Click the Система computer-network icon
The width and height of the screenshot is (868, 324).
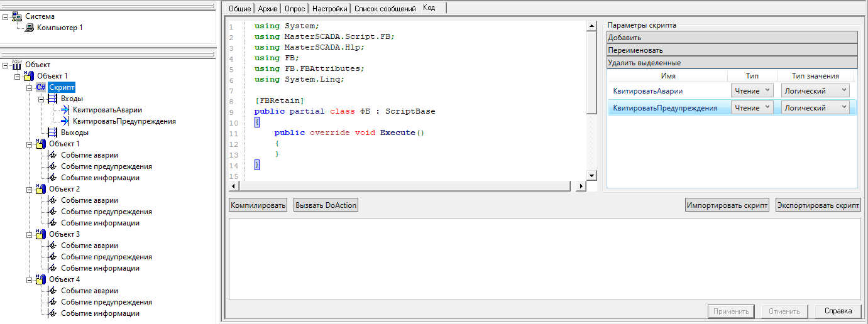point(17,16)
